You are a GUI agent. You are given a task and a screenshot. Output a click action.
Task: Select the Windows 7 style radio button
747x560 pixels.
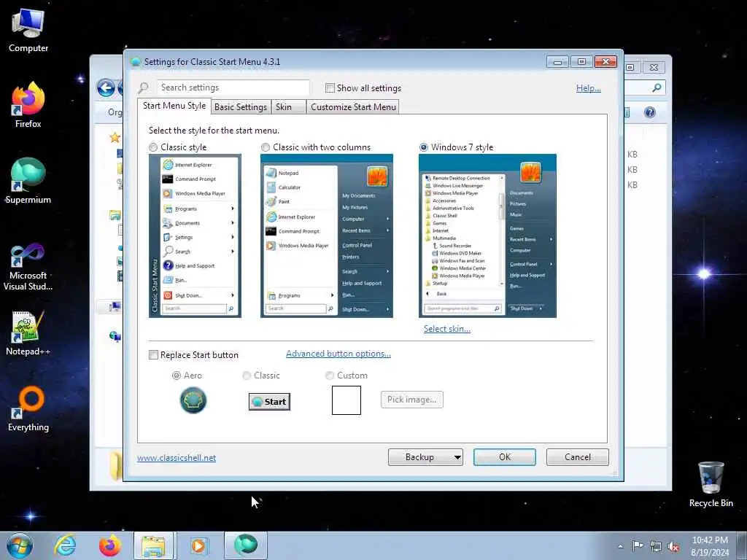424,147
